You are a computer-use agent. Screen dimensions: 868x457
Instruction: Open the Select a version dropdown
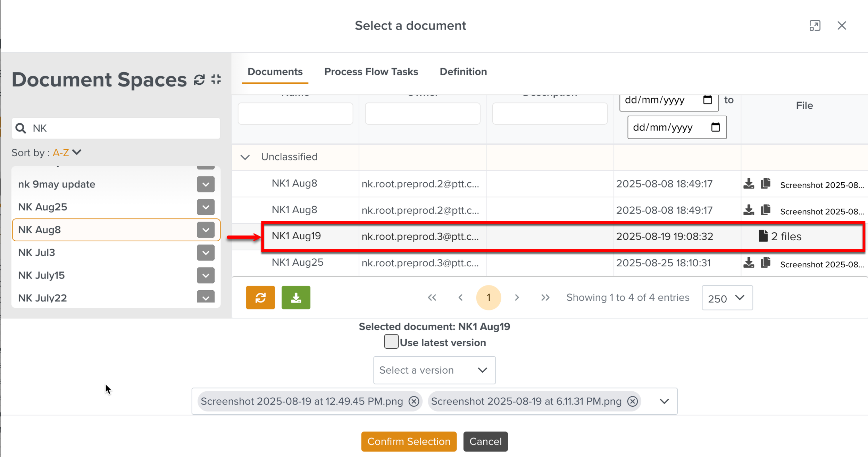[x=434, y=370]
